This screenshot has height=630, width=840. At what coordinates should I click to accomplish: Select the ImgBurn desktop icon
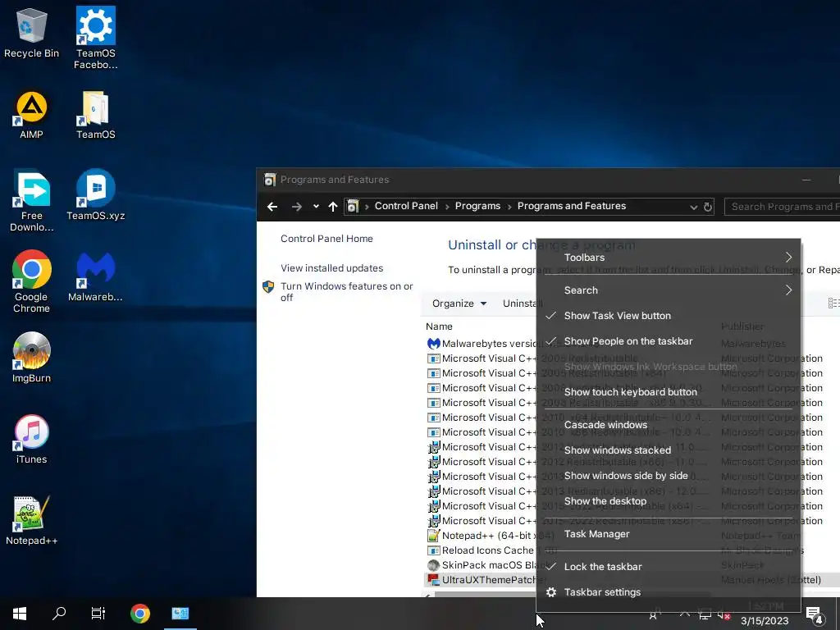point(31,358)
